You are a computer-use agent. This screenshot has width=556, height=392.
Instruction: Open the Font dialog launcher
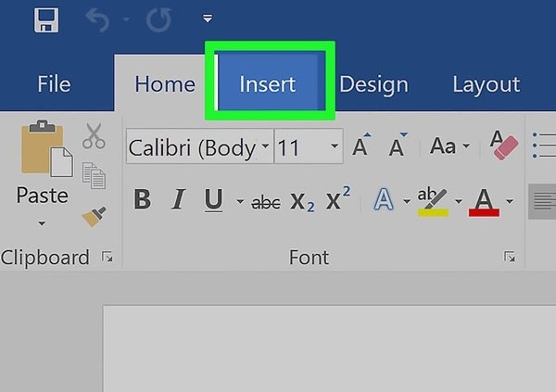coord(510,258)
